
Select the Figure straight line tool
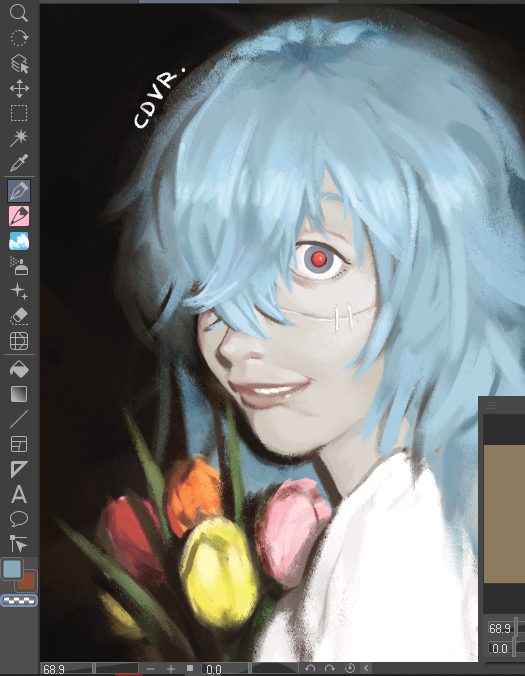[x=19, y=419]
